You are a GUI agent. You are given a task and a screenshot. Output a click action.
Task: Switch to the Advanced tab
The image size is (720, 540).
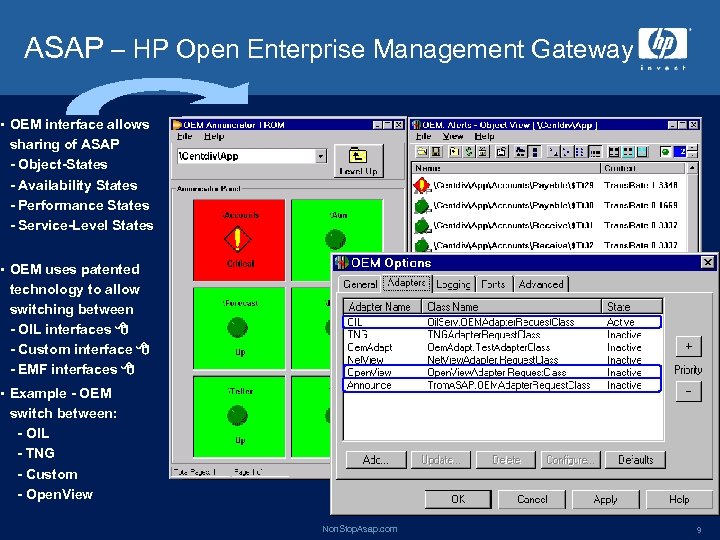point(541,284)
